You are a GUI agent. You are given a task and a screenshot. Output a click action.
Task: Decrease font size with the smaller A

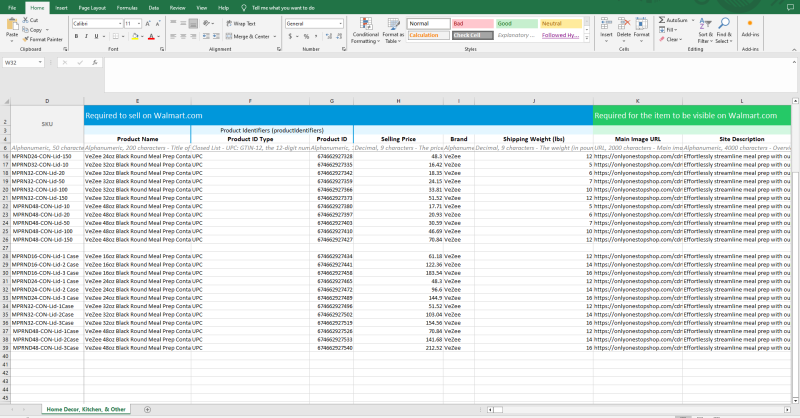158,23
